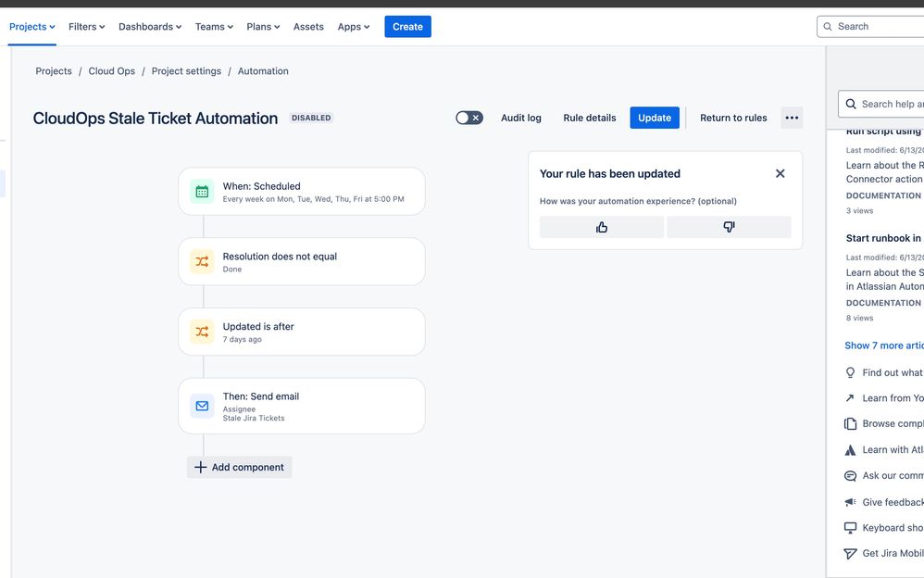Click the envelope icon on Send email action
Viewport: 924px width, 578px height.
pos(202,406)
